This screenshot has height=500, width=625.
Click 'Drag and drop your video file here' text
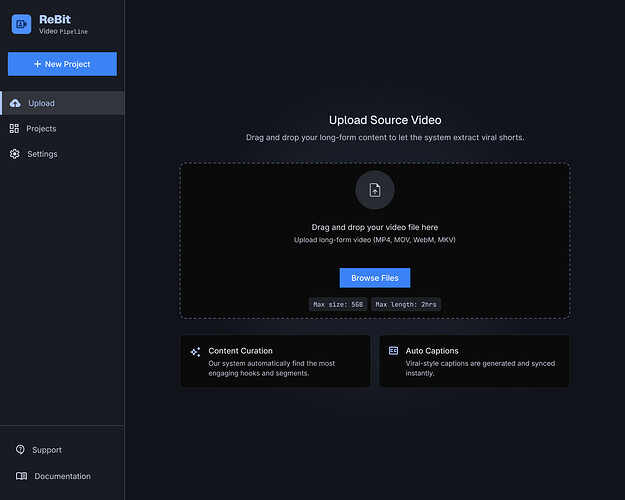tap(375, 227)
